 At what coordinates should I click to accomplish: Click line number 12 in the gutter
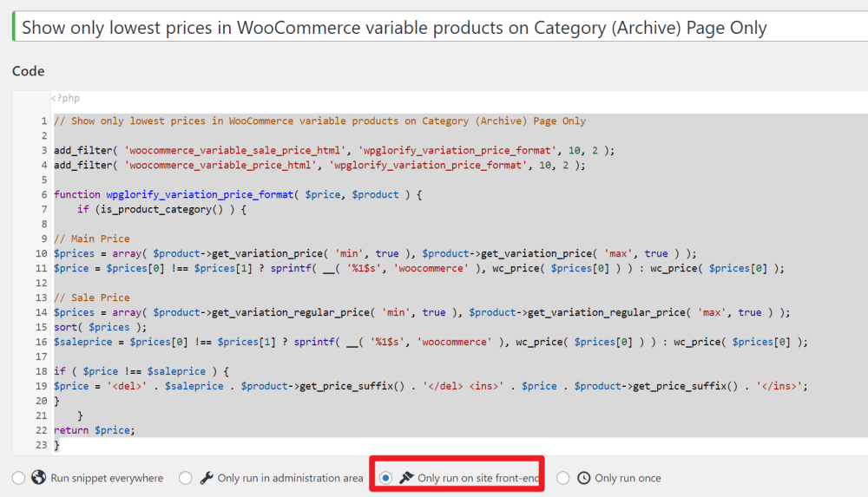pos(42,283)
